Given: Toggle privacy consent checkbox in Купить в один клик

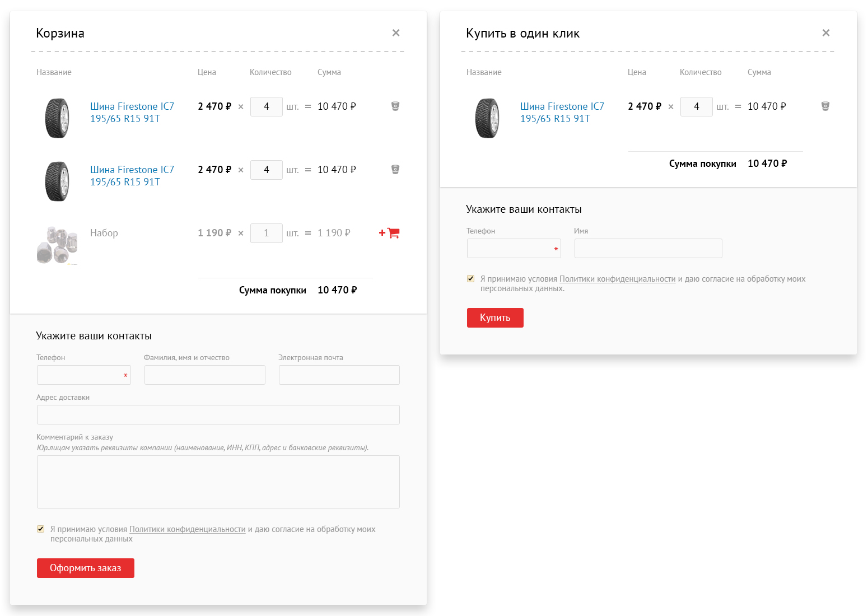Looking at the screenshot, I should (x=471, y=279).
